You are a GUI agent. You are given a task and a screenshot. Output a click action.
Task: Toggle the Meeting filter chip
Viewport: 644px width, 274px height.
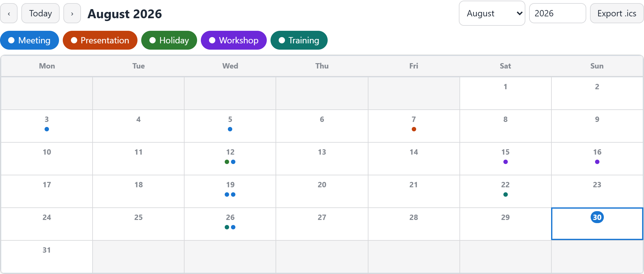click(30, 40)
